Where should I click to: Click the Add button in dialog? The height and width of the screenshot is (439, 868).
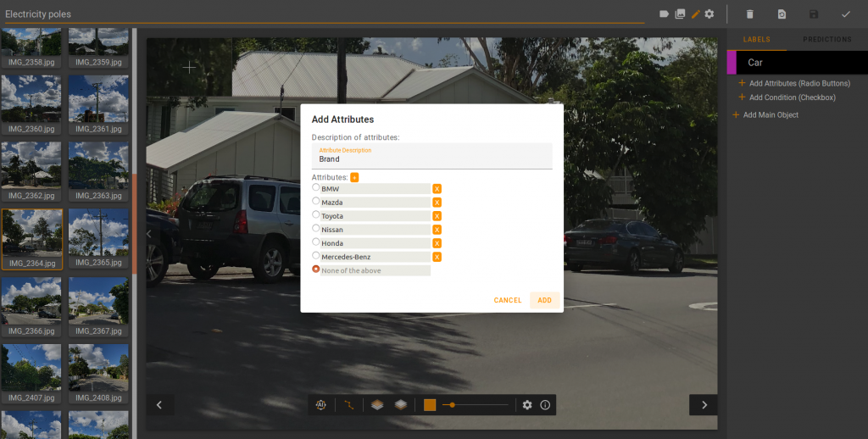pos(545,300)
